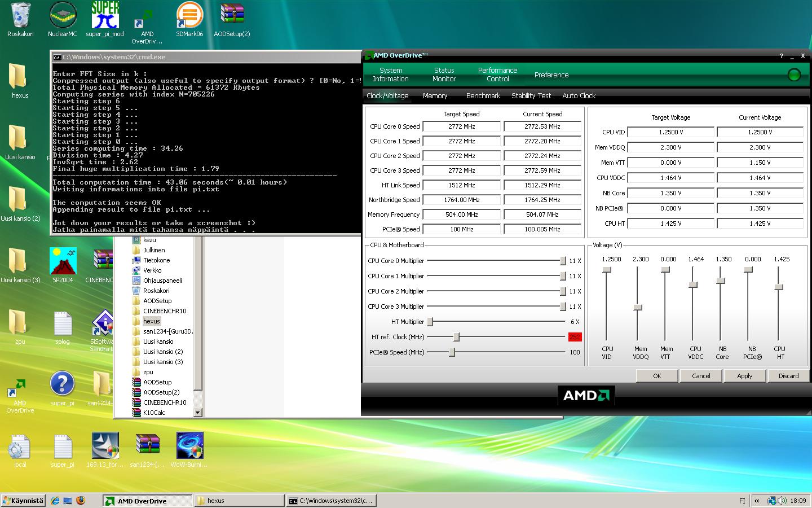This screenshot has height=508, width=812.
Task: Select the splog text file icon
Action: [63, 327]
